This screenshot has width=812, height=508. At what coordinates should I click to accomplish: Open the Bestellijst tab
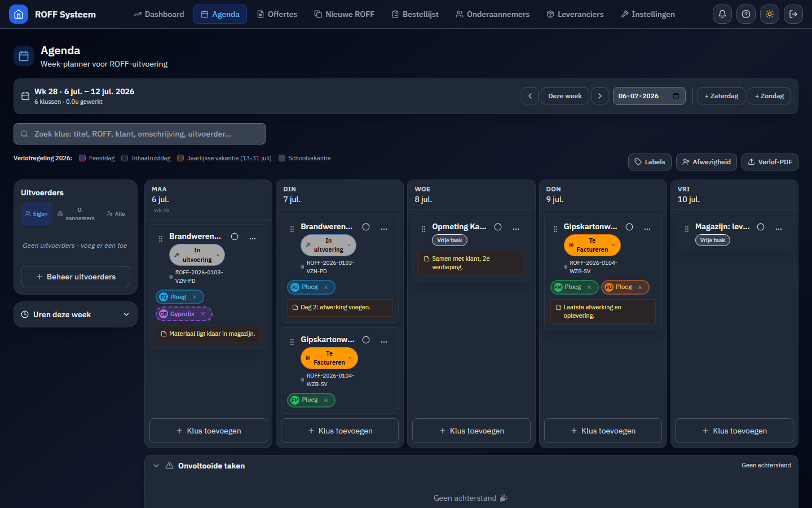tap(415, 14)
